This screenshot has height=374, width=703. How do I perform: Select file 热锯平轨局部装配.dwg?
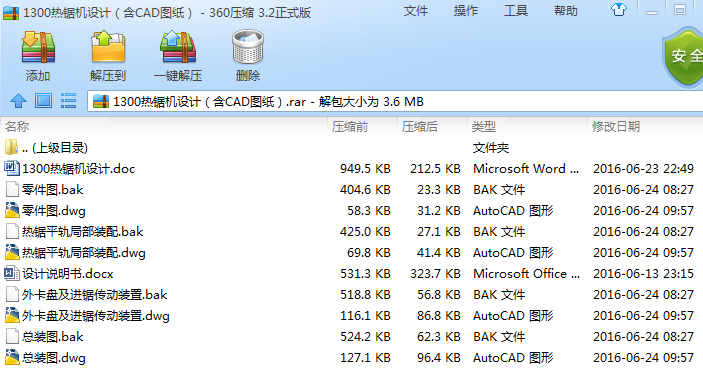352,253
